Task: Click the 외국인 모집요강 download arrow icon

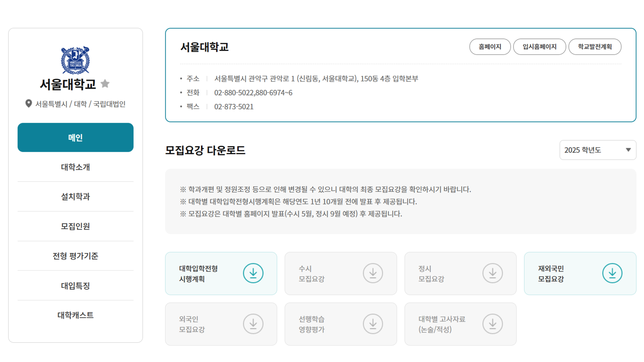Action: [253, 324]
